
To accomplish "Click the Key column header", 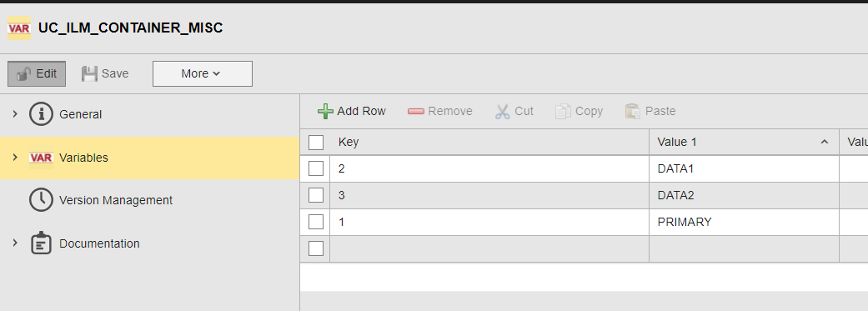I will tap(489, 143).
